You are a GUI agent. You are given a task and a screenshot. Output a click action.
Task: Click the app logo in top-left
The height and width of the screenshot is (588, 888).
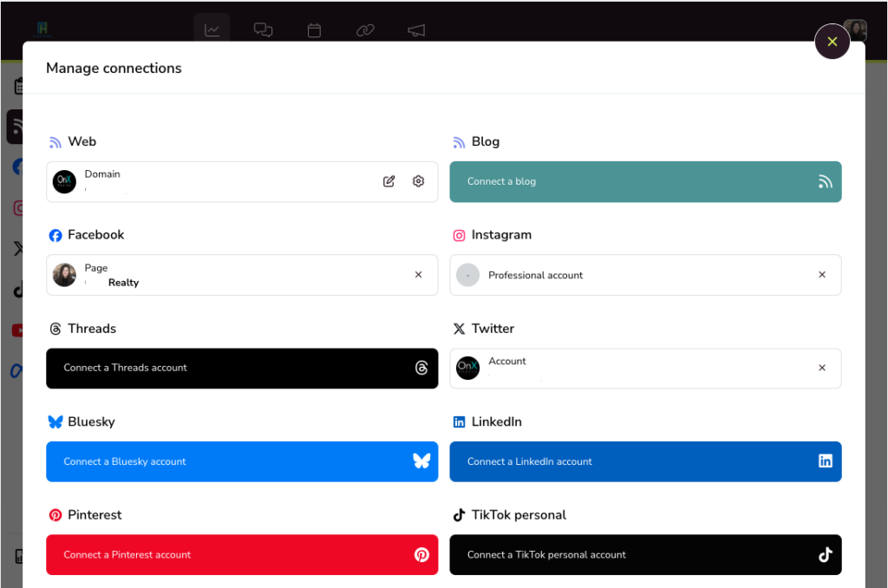(42, 29)
